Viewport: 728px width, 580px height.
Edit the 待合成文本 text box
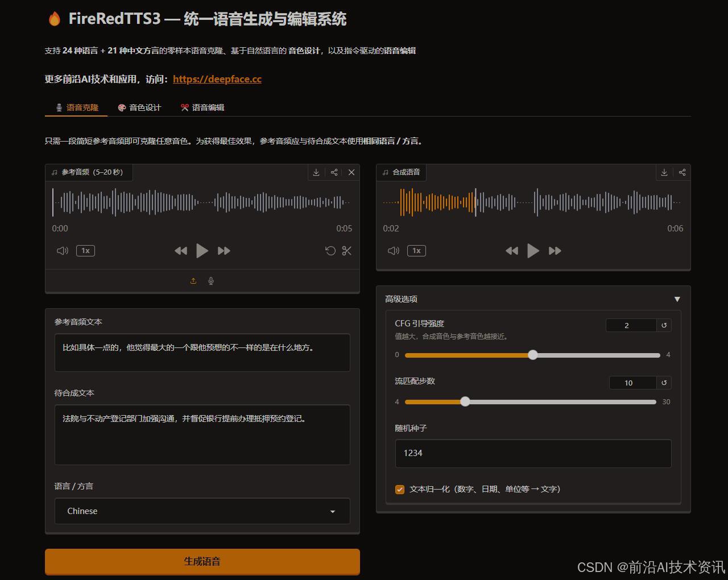pyautogui.click(x=202, y=435)
